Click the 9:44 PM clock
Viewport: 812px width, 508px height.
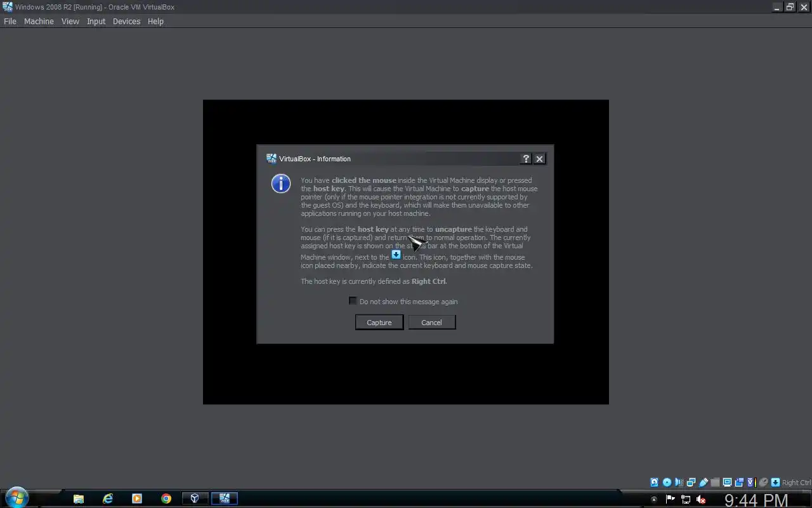coord(756,500)
